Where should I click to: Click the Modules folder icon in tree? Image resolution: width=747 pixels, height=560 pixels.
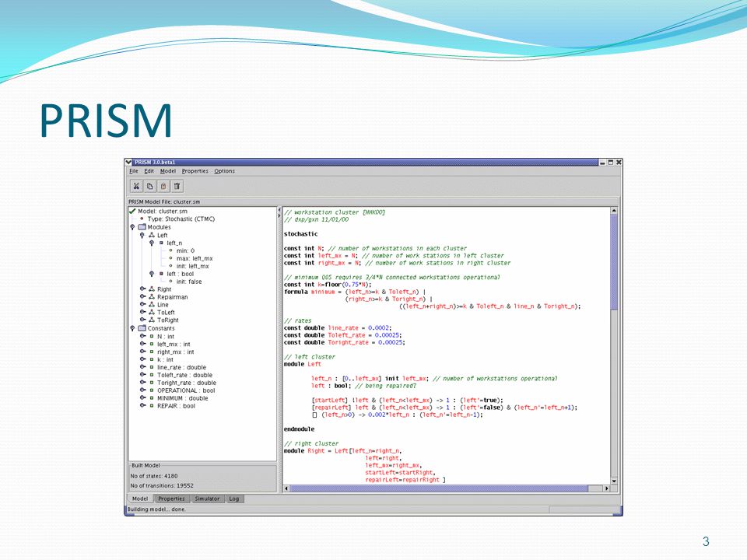[x=142, y=227]
